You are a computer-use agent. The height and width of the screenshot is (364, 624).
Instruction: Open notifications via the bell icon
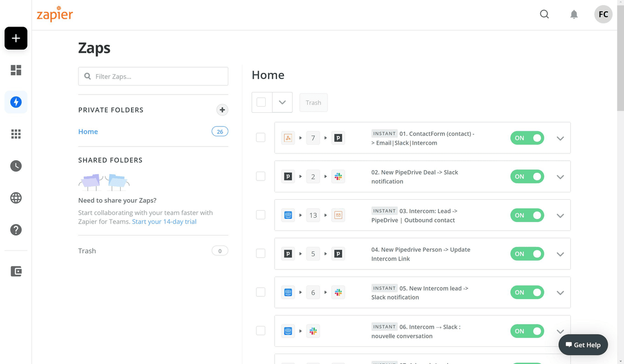pos(574,14)
